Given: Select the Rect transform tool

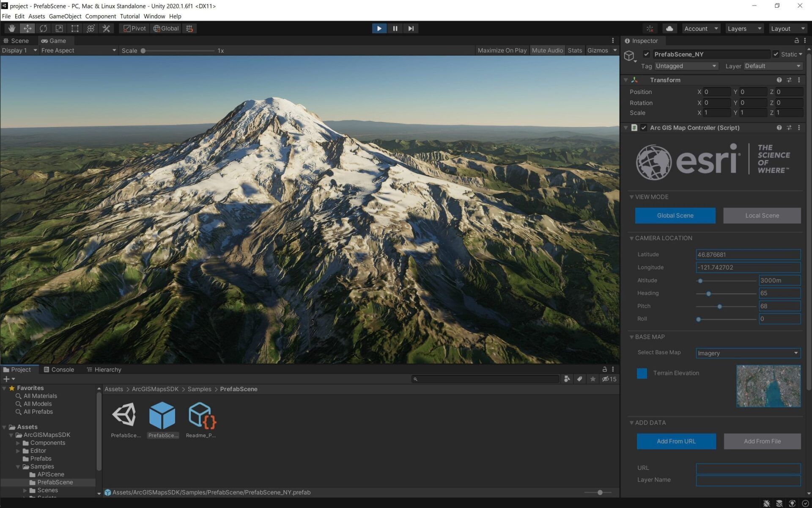Looking at the screenshot, I should pyautogui.click(x=74, y=28).
